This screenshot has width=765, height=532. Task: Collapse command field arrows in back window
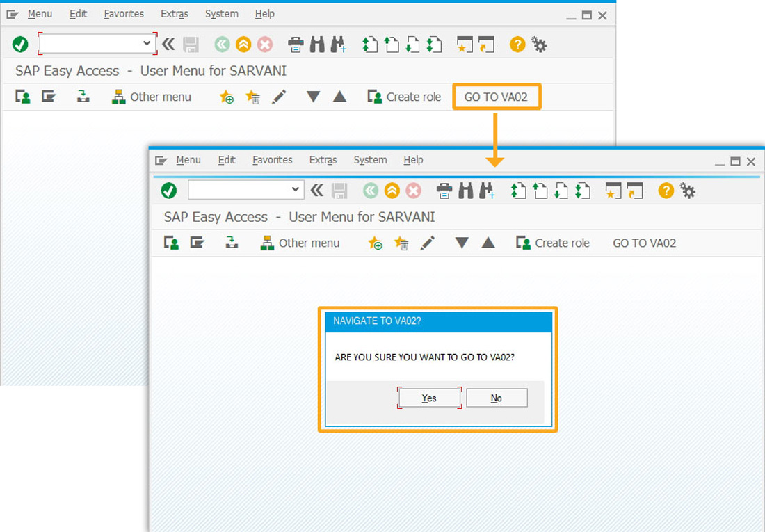point(168,45)
